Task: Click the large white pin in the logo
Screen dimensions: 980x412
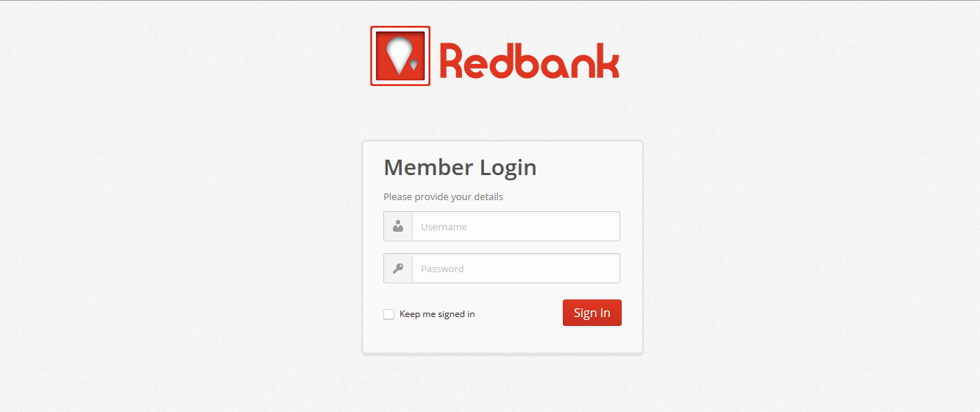Action: (398, 56)
